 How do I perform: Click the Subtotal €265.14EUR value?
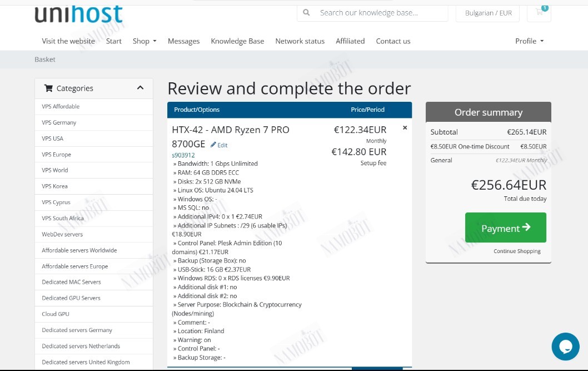(526, 132)
